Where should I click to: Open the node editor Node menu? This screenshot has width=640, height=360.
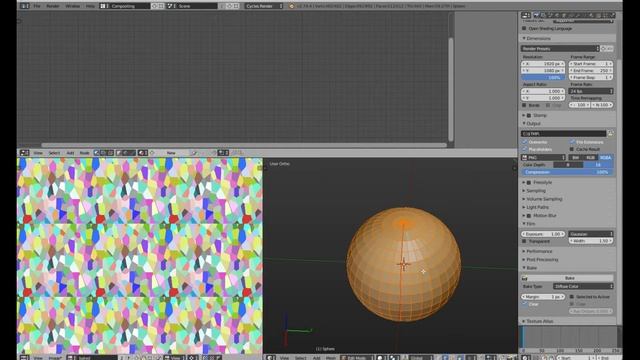[84, 153]
